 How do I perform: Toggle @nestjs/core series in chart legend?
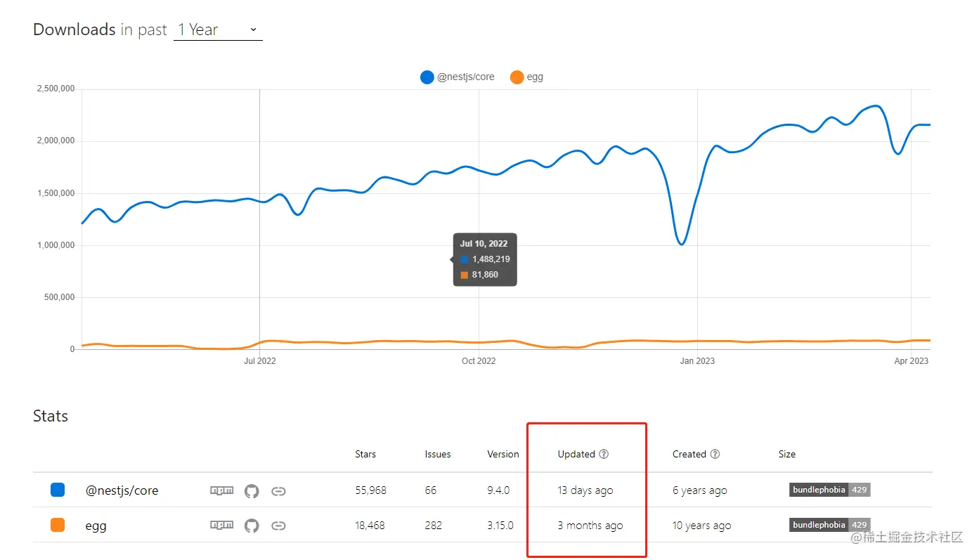(x=457, y=77)
